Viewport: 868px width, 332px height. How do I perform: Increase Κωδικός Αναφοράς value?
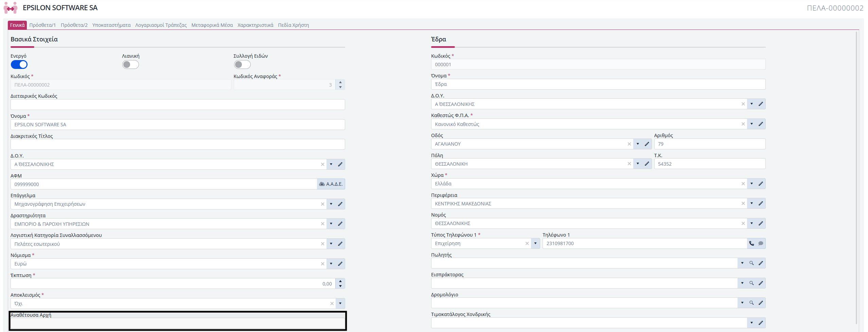(x=340, y=82)
